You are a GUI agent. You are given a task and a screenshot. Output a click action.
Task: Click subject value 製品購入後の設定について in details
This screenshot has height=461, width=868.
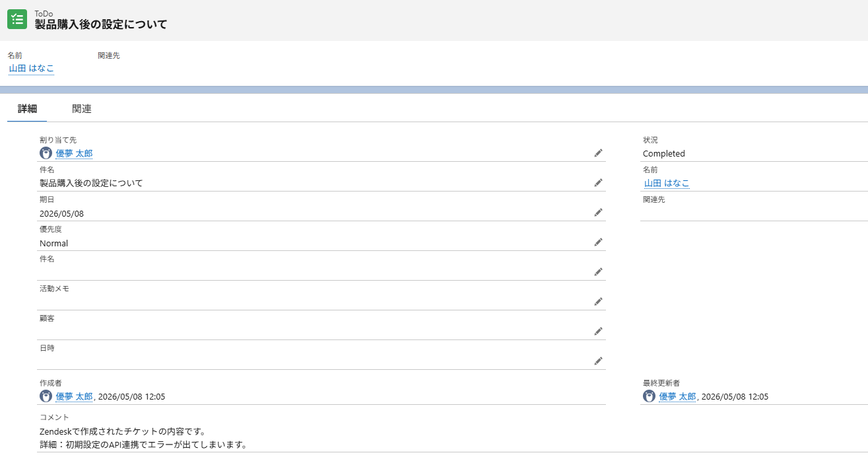tap(91, 183)
